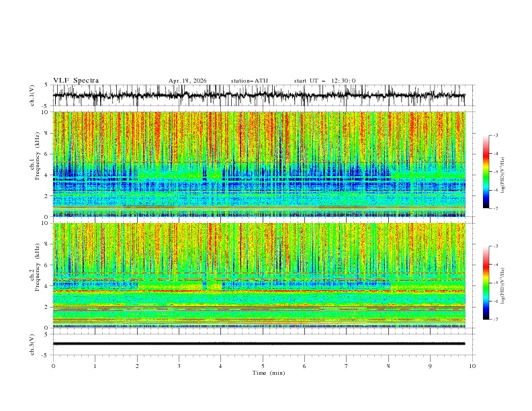Click the start UT 12:30:0 label
Viewport: 532px width, 411px height.
coord(324,81)
